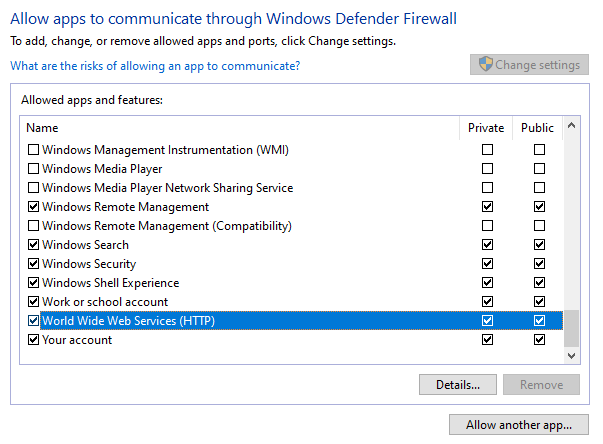The image size is (603, 444).
Task: Click the scroll up arrow of the list
Action: [x=571, y=125]
